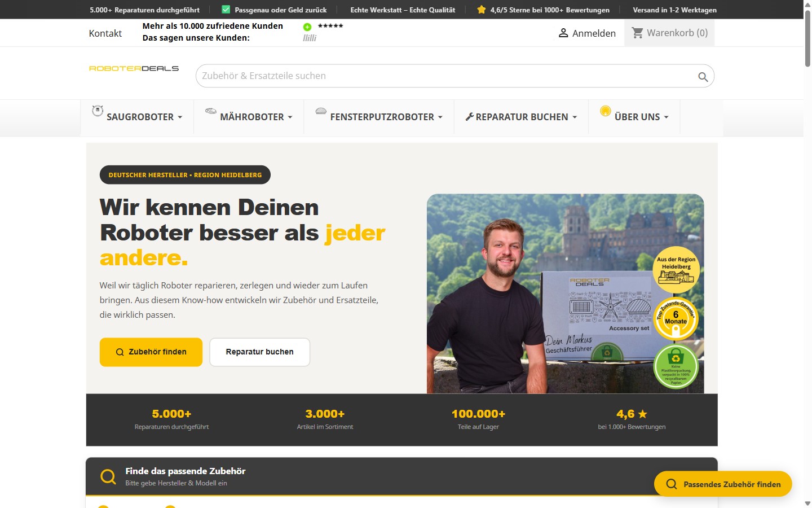Image resolution: width=812 pixels, height=508 pixels.
Task: Select Kontakt in the header
Action: coord(105,33)
